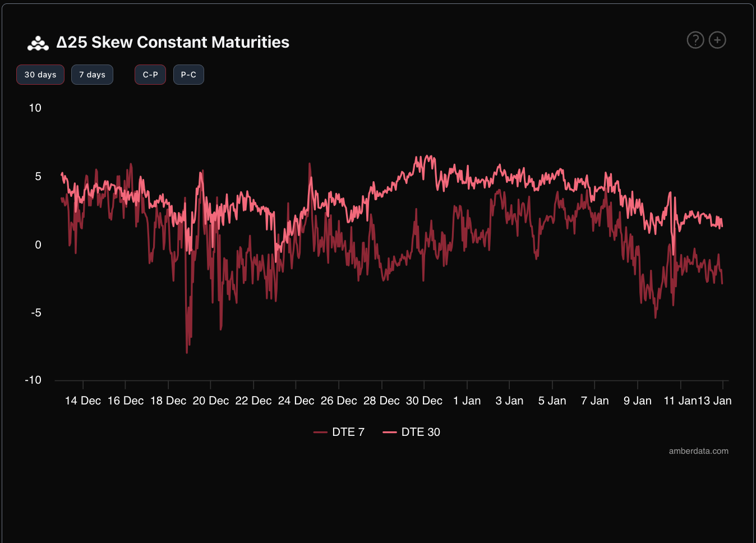Click the 28 Dec axis label
Image resolution: width=756 pixels, height=543 pixels.
coord(381,401)
